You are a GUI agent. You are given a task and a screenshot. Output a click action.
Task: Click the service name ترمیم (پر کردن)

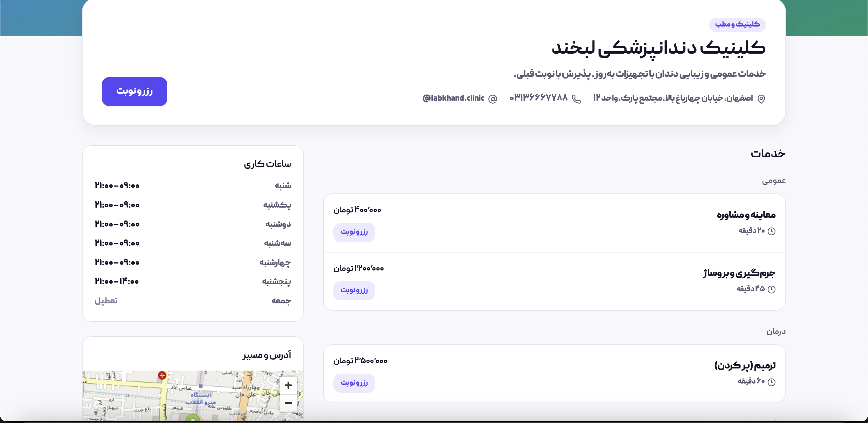[x=745, y=366]
